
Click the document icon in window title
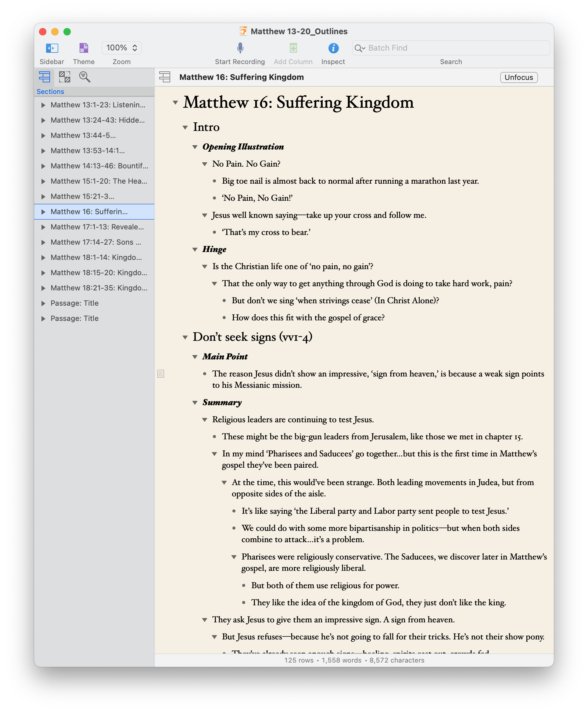point(243,31)
